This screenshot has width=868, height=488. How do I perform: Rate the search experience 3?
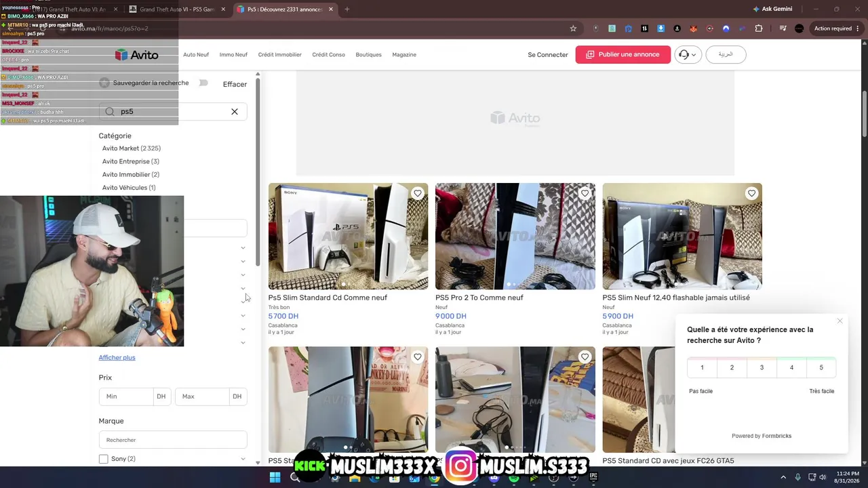coord(762,367)
